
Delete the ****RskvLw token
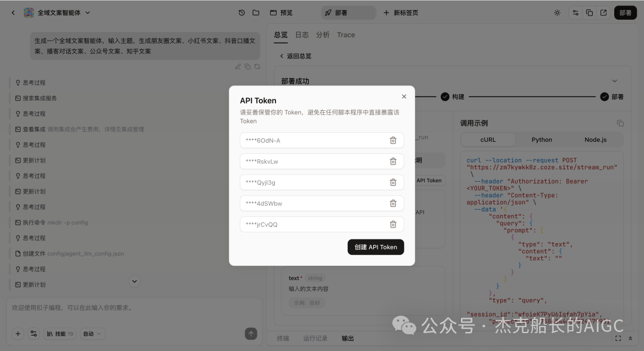click(393, 161)
